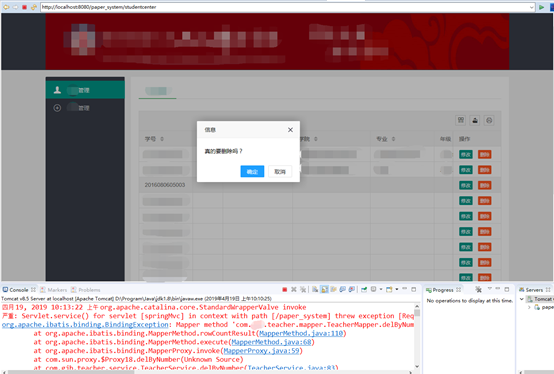Image resolution: width=554 pixels, height=374 pixels.
Task: Select the page tab above the table
Action: click(x=157, y=91)
